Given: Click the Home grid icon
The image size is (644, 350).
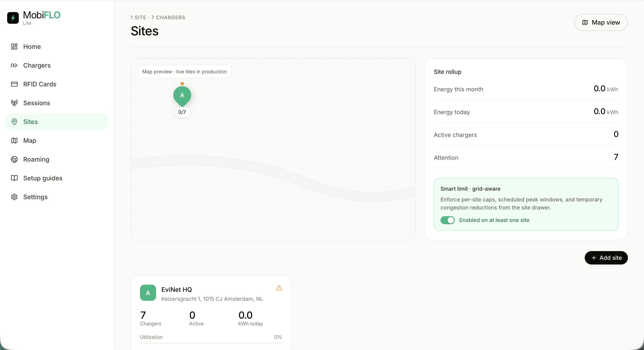Looking at the screenshot, I should pos(14,47).
